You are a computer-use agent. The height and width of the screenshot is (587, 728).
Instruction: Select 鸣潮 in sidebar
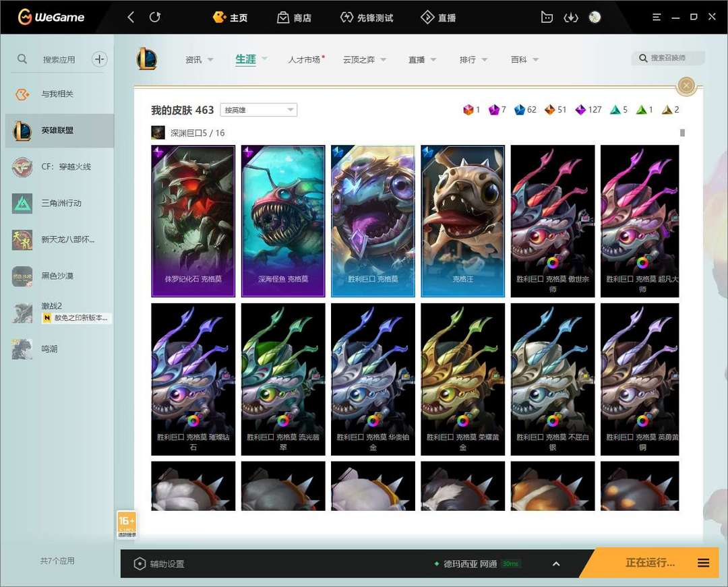(59, 349)
